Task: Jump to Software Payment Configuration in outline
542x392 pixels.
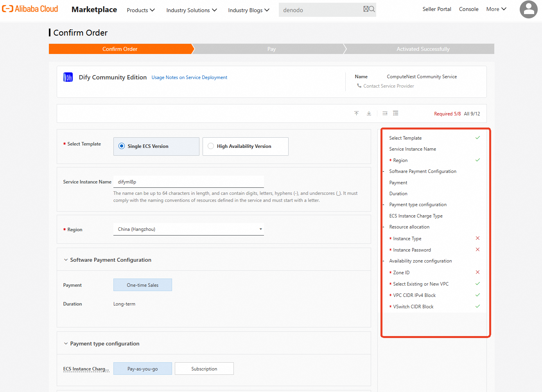Action: (x=423, y=171)
